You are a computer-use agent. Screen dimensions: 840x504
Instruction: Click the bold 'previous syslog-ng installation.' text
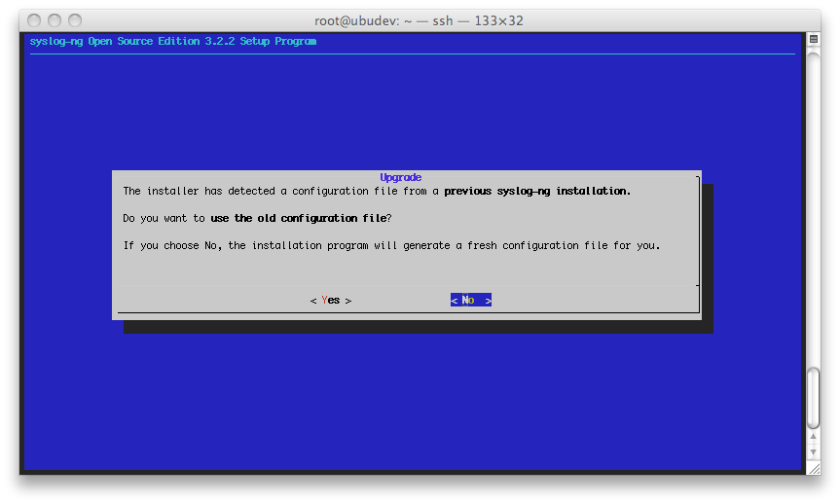pyautogui.click(x=537, y=192)
